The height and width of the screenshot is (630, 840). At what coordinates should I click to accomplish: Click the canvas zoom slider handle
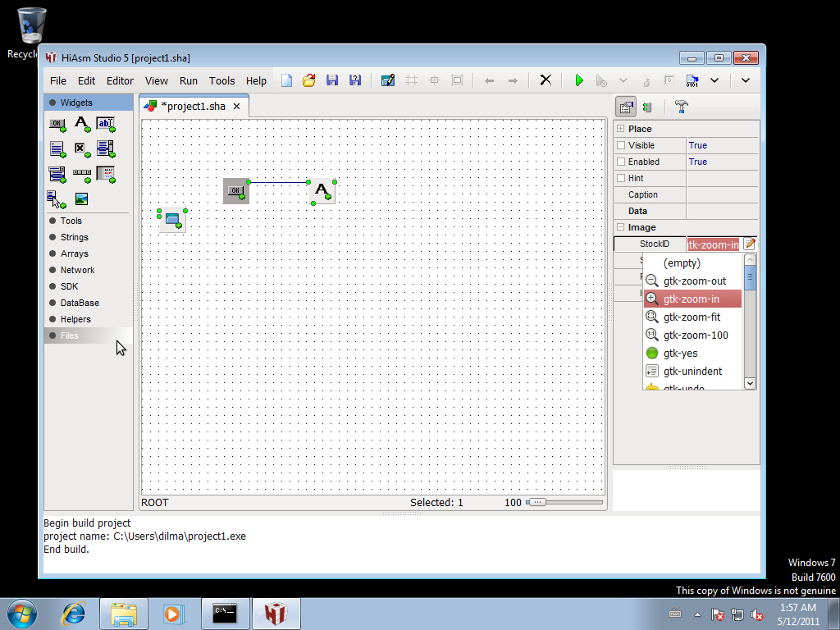pos(536,502)
